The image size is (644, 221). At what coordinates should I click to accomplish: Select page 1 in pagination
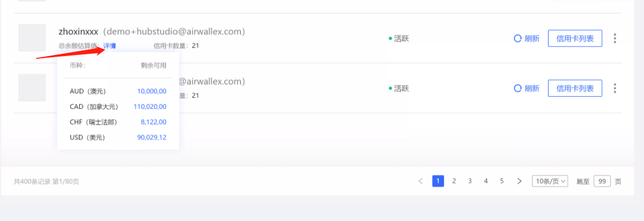(438, 181)
